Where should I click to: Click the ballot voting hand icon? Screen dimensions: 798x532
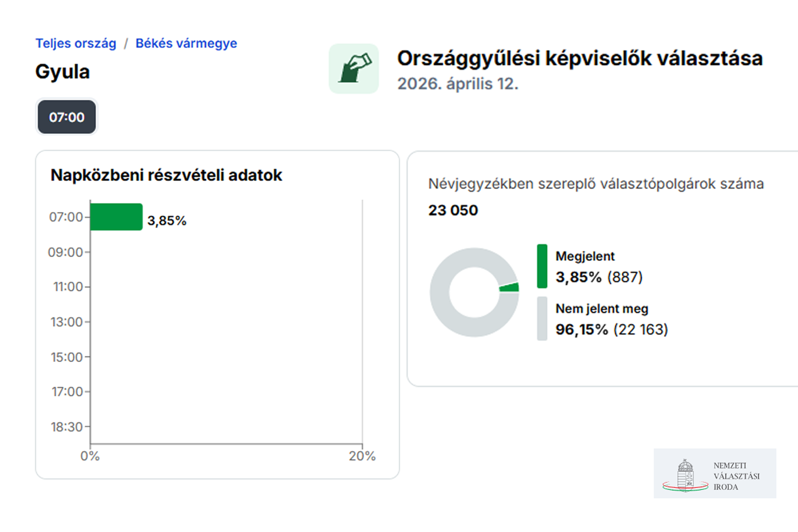[x=354, y=69]
